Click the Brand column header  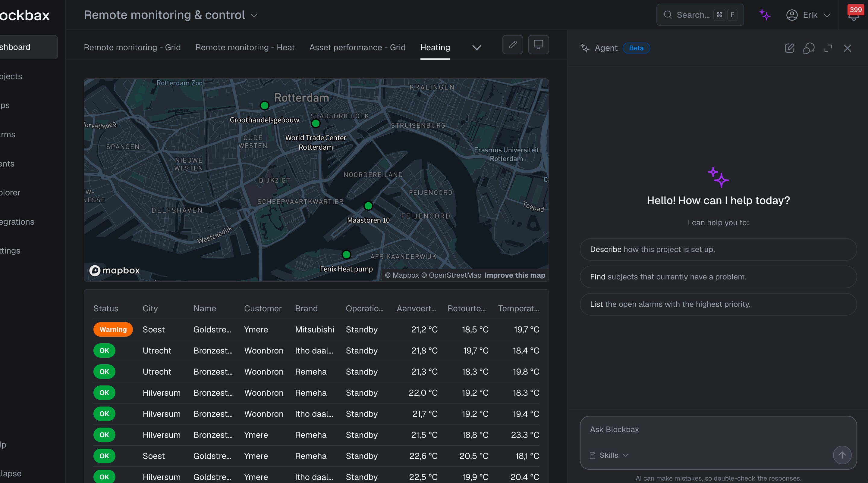[306, 308]
